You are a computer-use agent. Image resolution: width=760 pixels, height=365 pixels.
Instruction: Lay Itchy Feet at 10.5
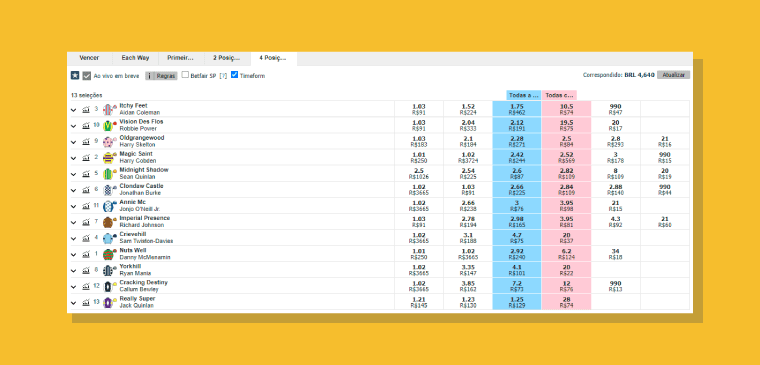tap(566, 109)
